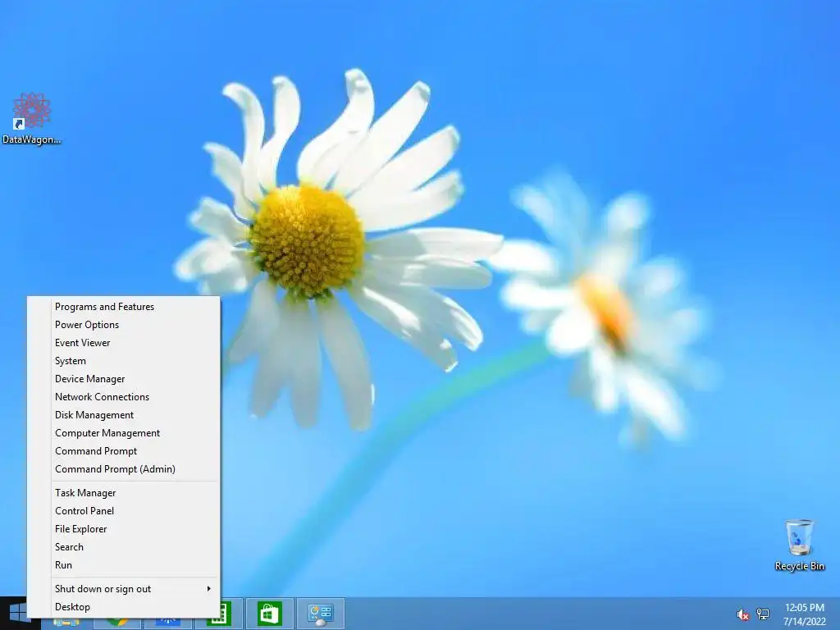
Task: Open the Windows Store taskbar icon
Action: pos(269,614)
